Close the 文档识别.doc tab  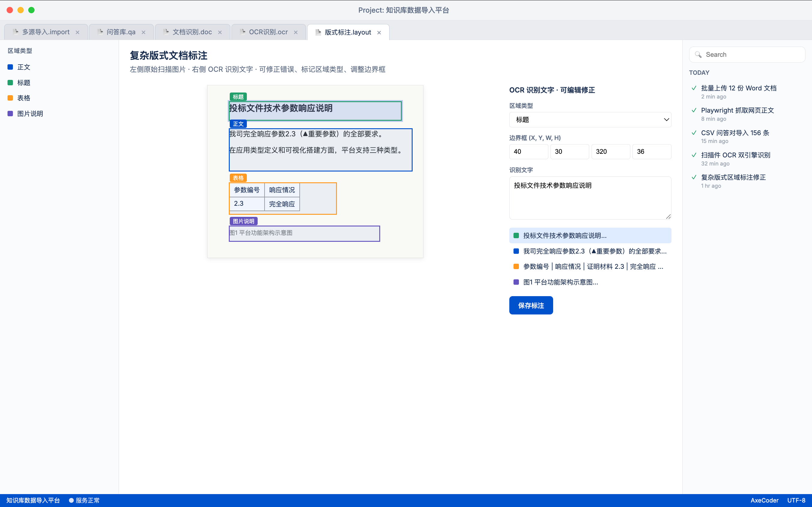pos(220,32)
